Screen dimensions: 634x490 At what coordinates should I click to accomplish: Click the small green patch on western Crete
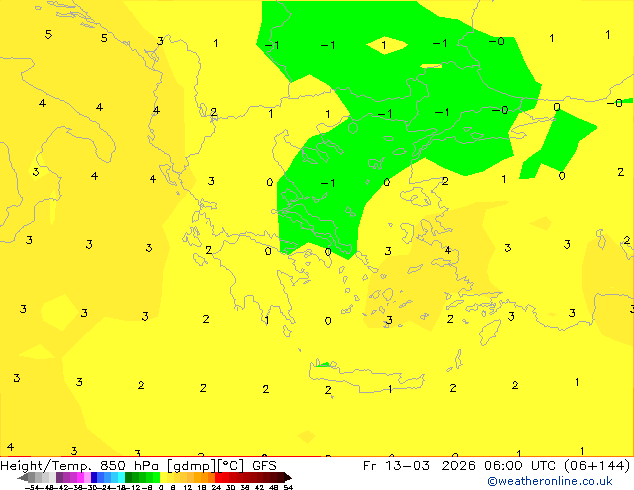pyautogui.click(x=323, y=365)
